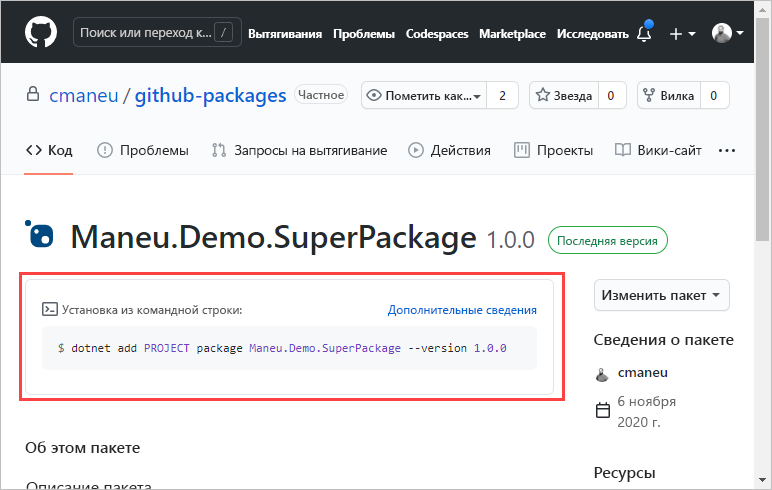Go to Marketplace

pyautogui.click(x=512, y=33)
